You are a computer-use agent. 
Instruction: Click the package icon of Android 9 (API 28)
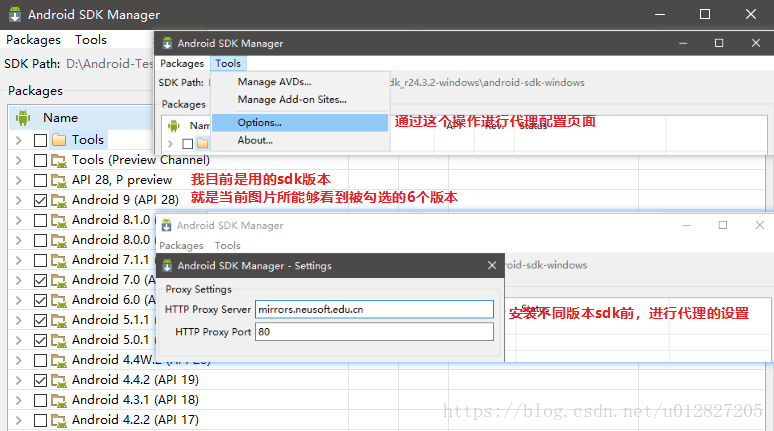59,200
